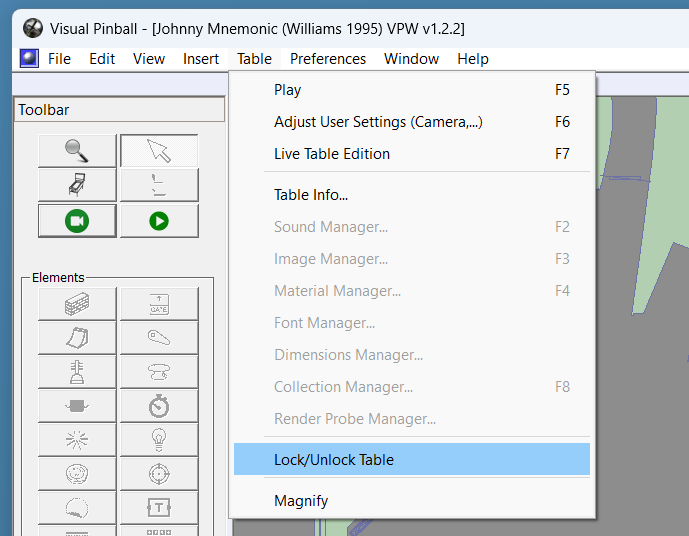689x536 pixels.
Task: Insert a Plunger element
Action: pos(77,372)
